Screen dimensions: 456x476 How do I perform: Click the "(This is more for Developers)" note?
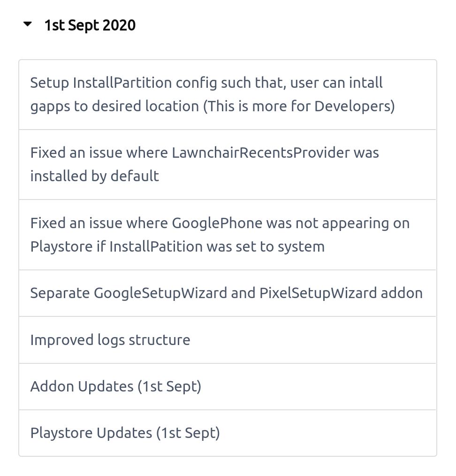299,107
